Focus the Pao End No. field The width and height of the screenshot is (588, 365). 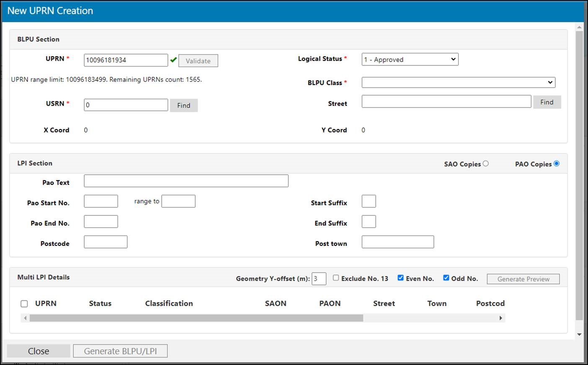(101, 221)
